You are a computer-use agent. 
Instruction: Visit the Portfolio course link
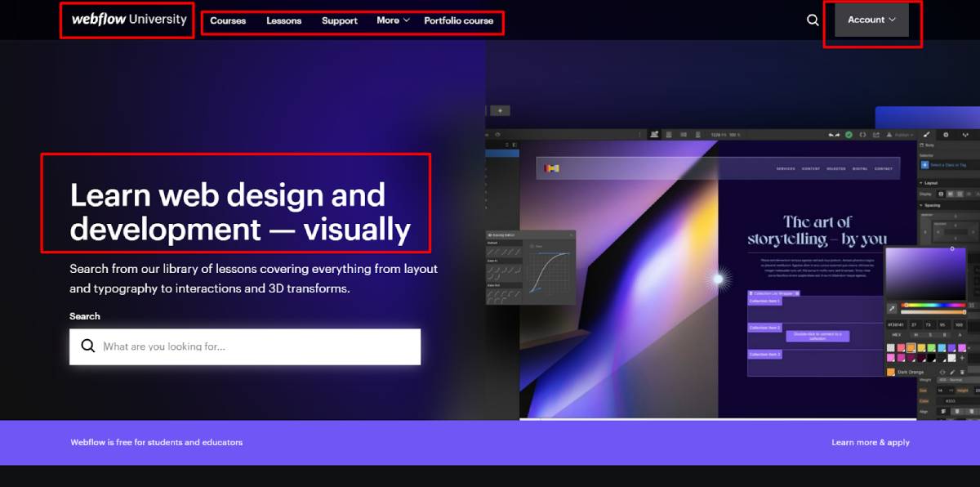(x=459, y=20)
